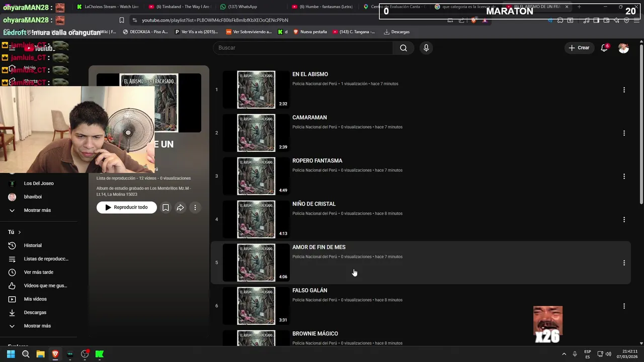Open the FALSO GALÁN title
644x362 pixels.
coord(310,291)
